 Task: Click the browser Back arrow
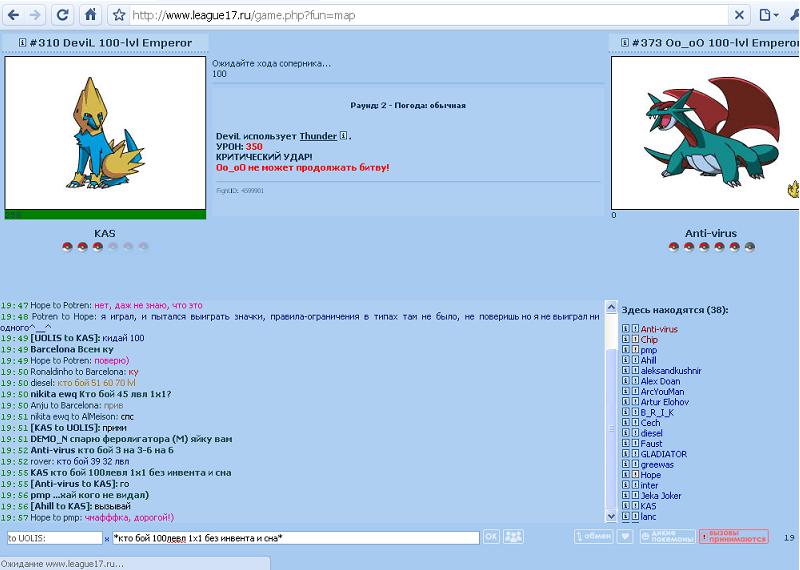[x=14, y=15]
